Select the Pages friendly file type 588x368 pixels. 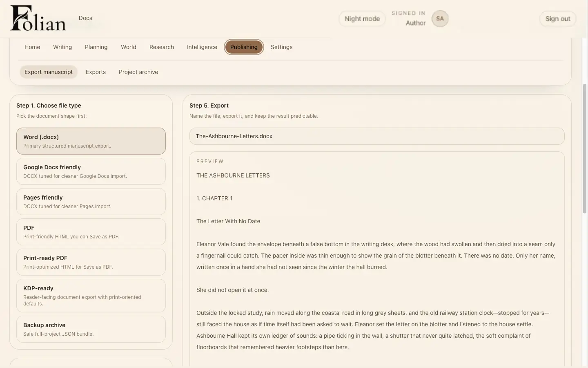click(91, 202)
